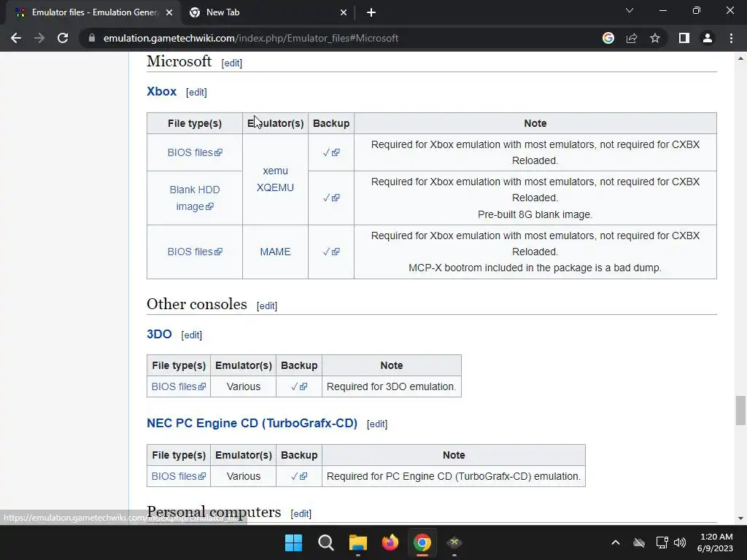Switch to the New Tab tab
This screenshot has height=560, width=747.
pyautogui.click(x=267, y=13)
